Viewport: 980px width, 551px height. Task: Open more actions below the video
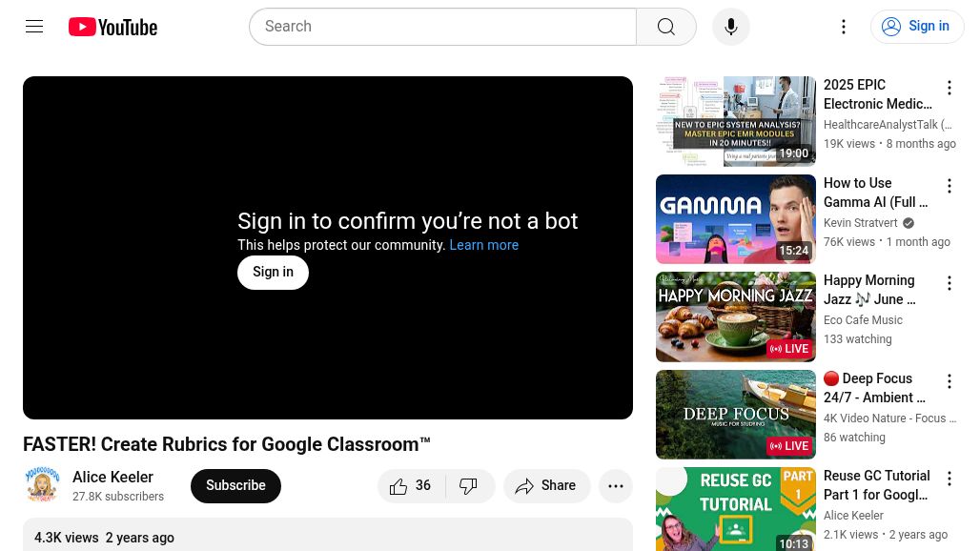point(616,485)
